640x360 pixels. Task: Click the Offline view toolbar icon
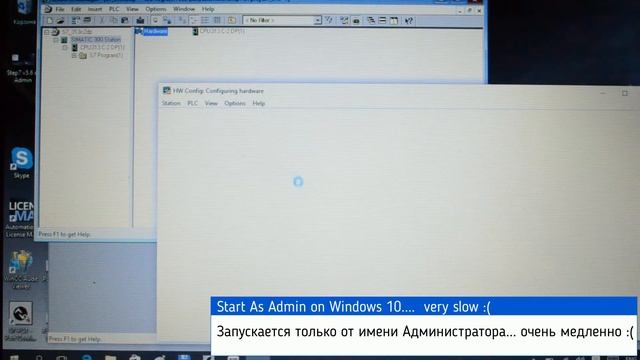pos(167,20)
